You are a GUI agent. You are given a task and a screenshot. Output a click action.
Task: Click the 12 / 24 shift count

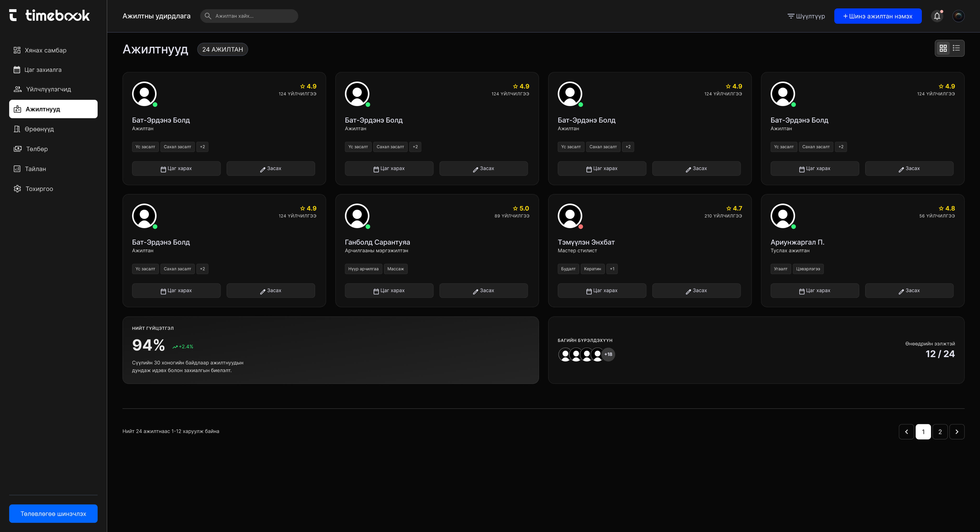[940, 354]
